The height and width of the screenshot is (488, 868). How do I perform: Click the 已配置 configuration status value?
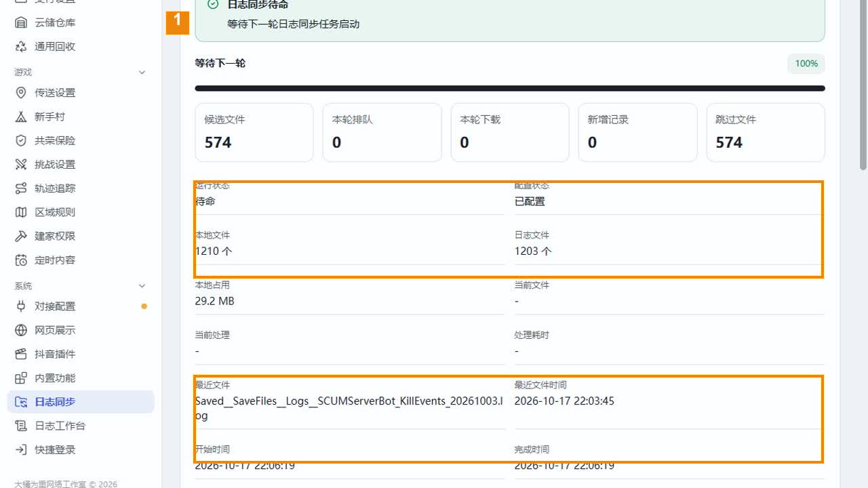530,201
